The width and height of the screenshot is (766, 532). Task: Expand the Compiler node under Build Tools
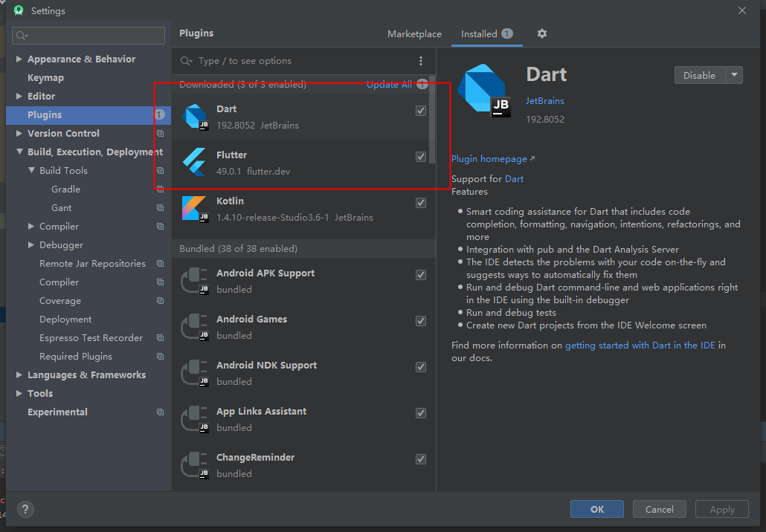click(x=30, y=226)
